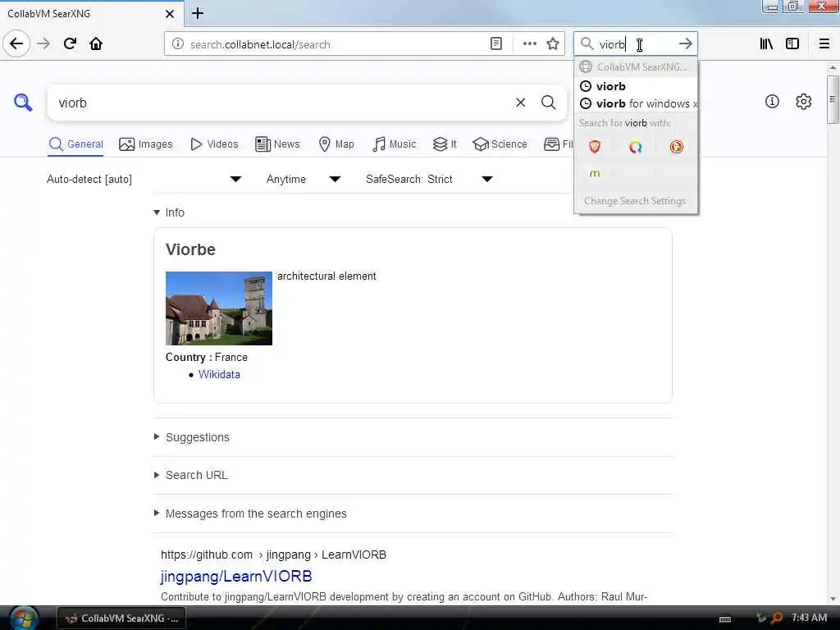Click the browser forward arrow

[x=43, y=43]
